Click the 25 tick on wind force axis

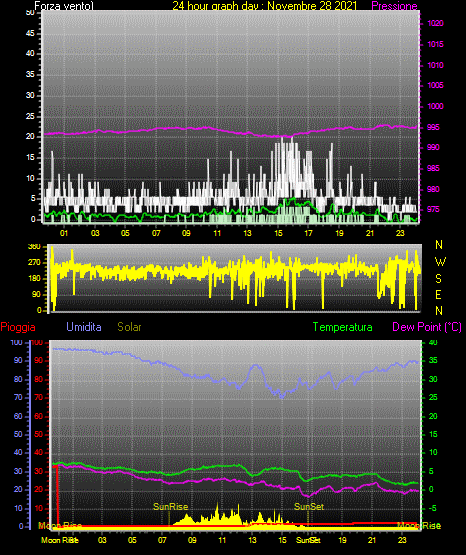coord(30,116)
